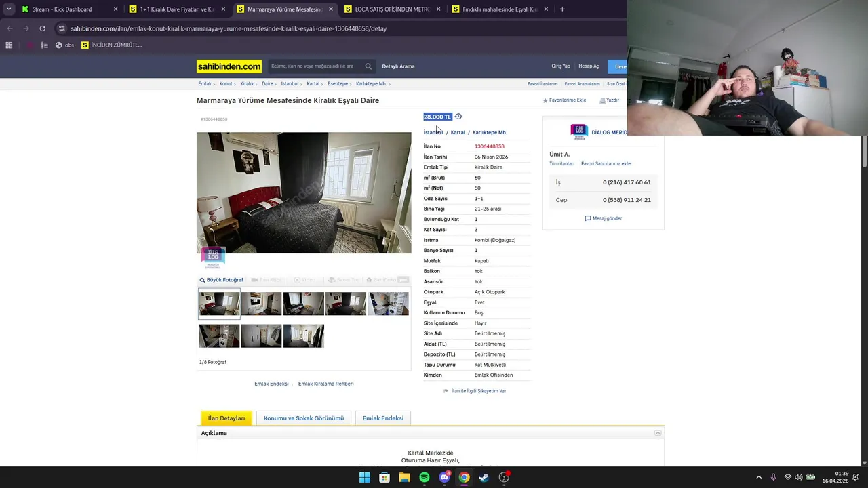Click Giriş Yap link

tap(561, 66)
